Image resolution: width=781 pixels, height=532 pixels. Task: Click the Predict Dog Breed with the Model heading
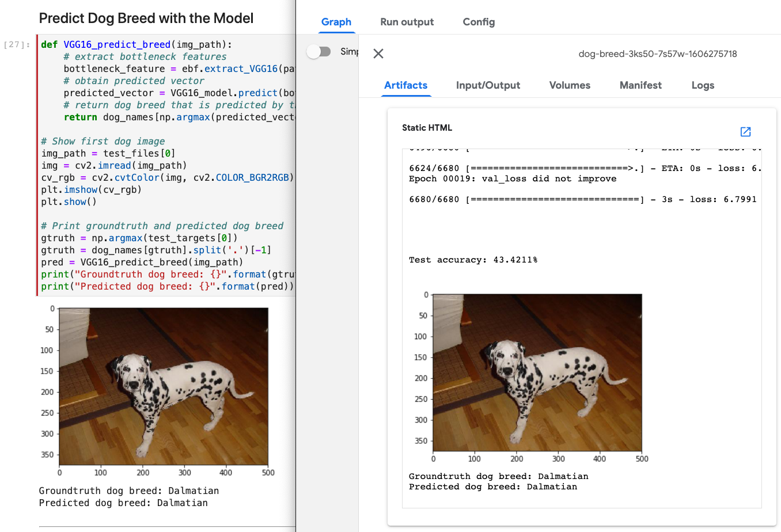146,18
